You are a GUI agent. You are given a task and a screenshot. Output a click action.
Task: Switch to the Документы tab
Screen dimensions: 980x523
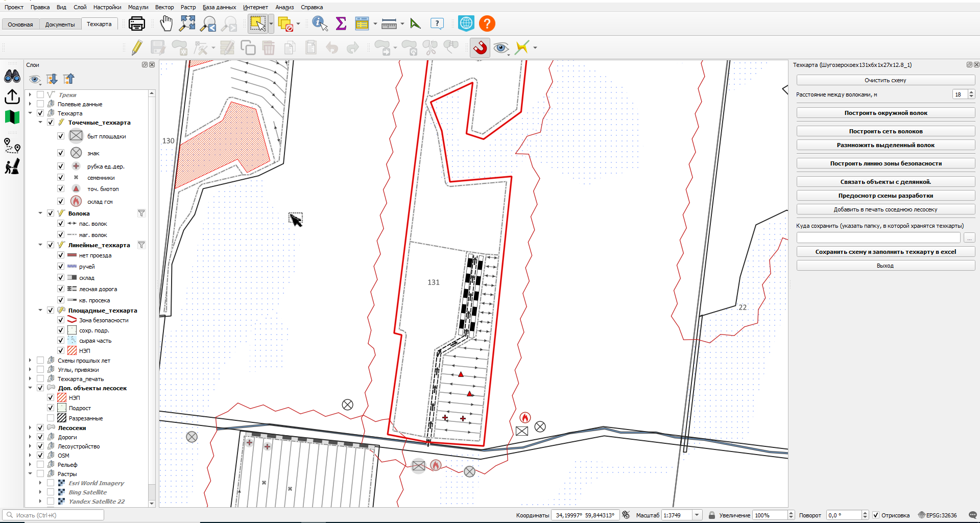(x=60, y=25)
